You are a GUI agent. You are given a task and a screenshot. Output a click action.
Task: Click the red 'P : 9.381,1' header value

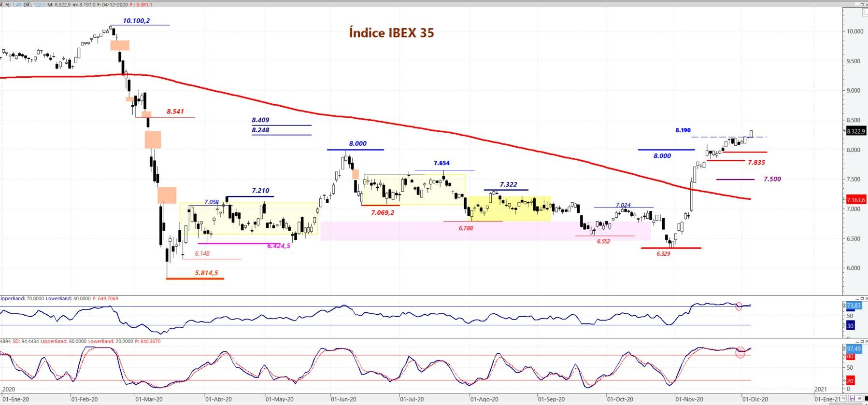(141, 5)
